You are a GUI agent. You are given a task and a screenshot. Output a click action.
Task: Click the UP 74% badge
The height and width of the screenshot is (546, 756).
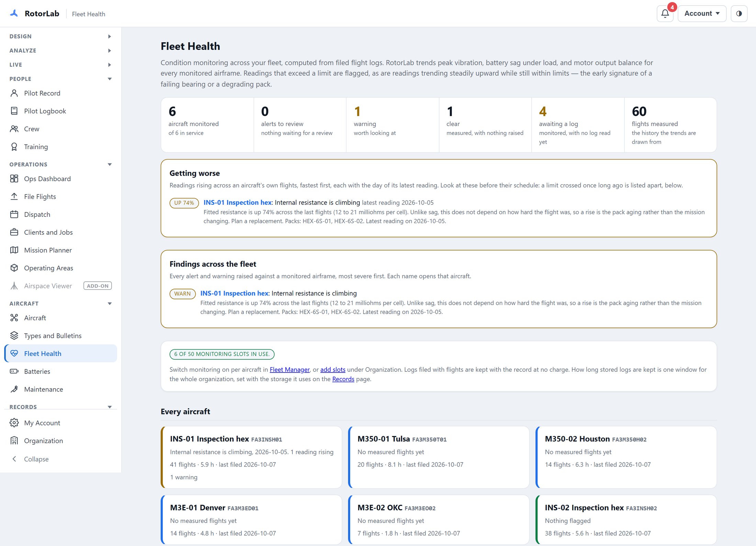tap(184, 203)
